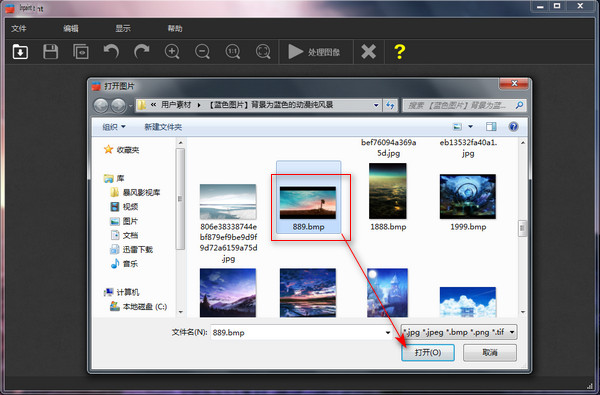Viewport: 600px width, 395px height.
Task: Close the 打开图片 dialog
Action: point(514,83)
